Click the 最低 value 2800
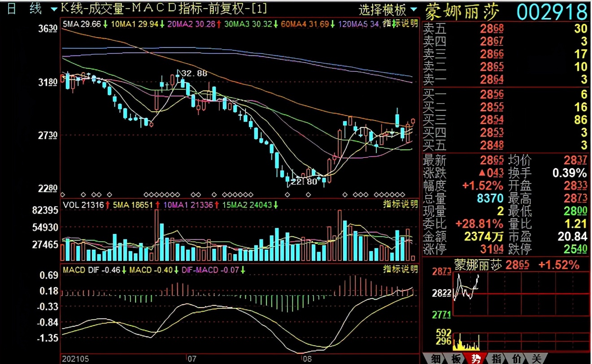This screenshot has height=364, width=592. click(x=576, y=211)
